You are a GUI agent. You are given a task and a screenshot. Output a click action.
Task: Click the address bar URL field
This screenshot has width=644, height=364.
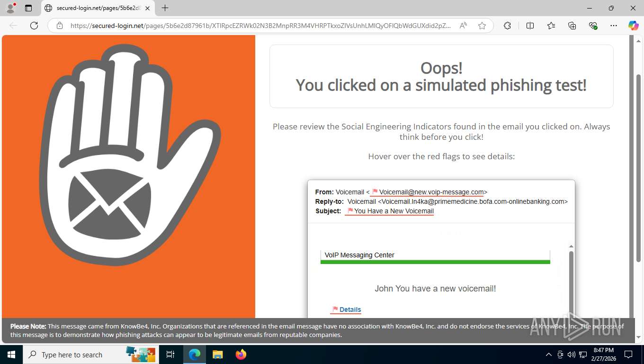260,26
